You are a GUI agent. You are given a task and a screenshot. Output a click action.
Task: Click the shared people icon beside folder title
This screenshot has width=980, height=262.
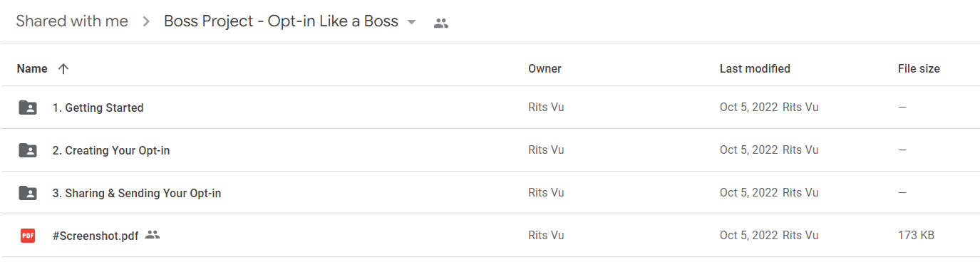441,23
